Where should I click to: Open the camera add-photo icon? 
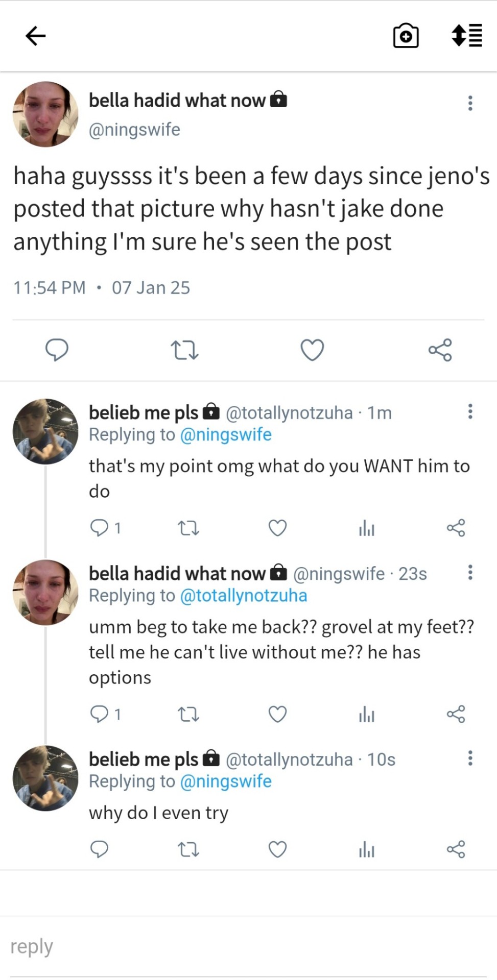406,36
